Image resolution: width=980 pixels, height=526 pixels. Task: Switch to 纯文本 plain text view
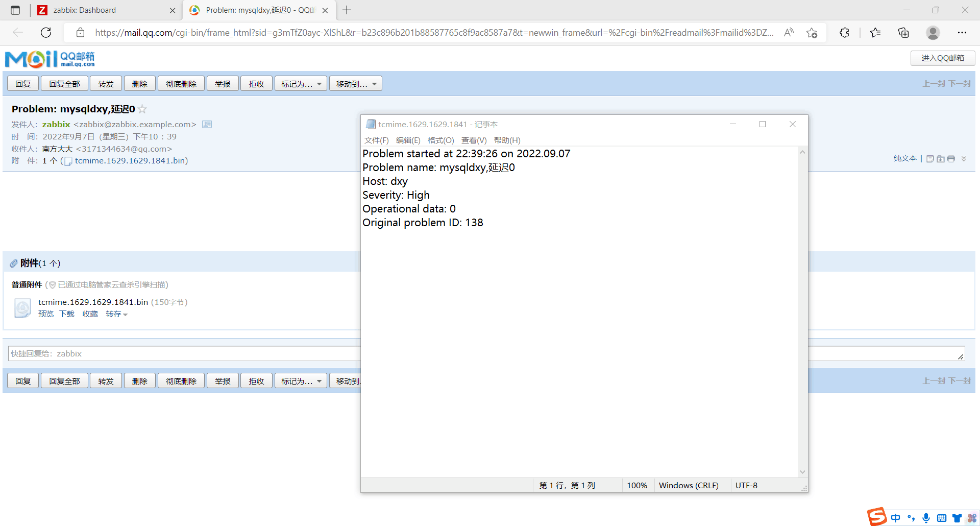click(x=905, y=158)
